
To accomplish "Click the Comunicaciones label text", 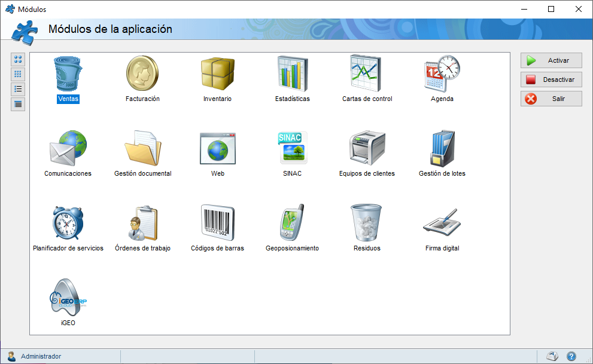I will point(68,174).
